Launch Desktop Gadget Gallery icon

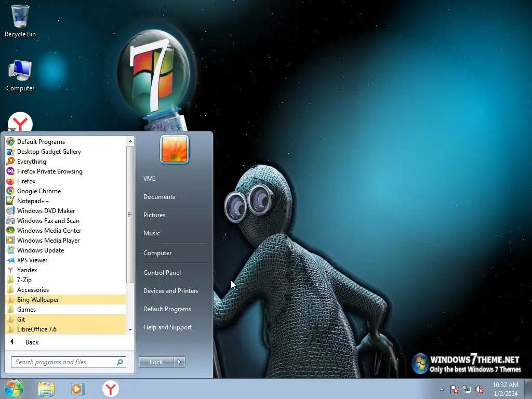[x=10, y=151]
